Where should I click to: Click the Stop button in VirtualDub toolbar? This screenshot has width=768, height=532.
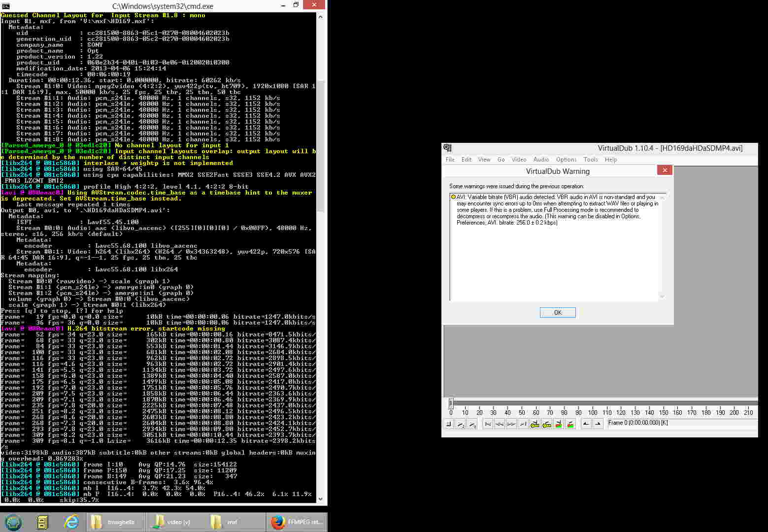coord(449,424)
